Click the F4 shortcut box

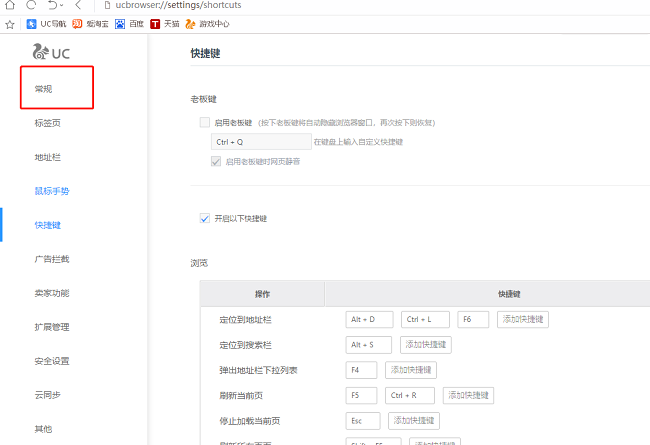click(361, 370)
